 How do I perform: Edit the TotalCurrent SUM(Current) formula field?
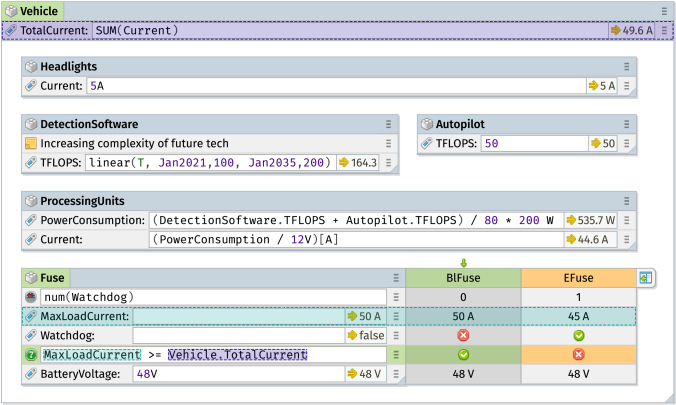350,30
